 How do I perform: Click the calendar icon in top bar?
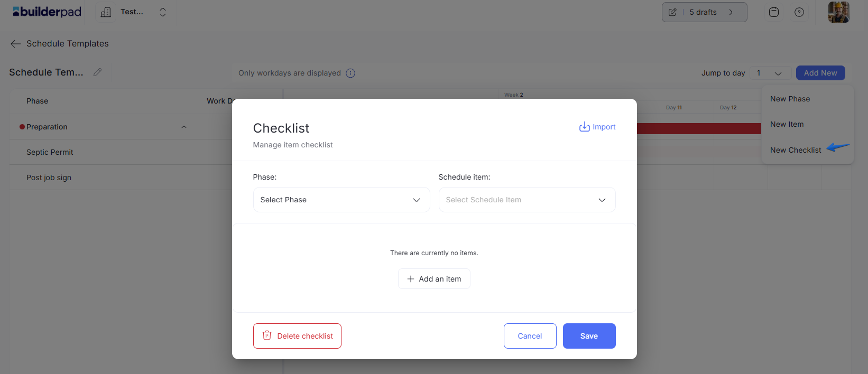click(774, 12)
